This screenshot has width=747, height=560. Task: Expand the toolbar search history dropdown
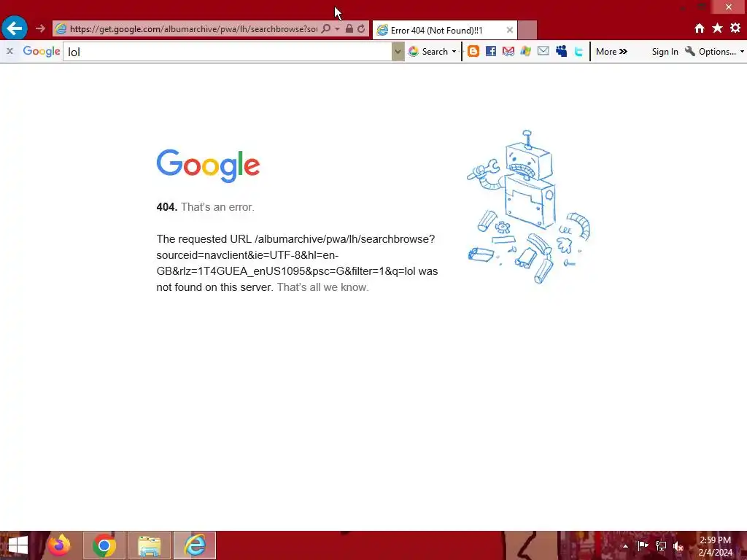click(398, 52)
